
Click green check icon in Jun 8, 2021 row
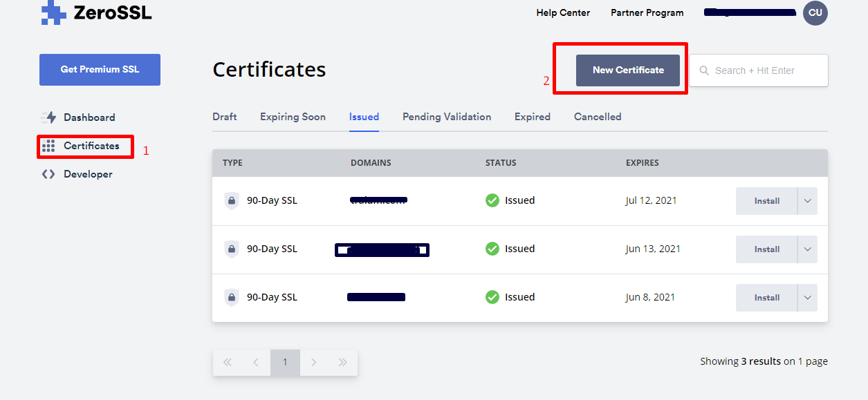tap(492, 297)
